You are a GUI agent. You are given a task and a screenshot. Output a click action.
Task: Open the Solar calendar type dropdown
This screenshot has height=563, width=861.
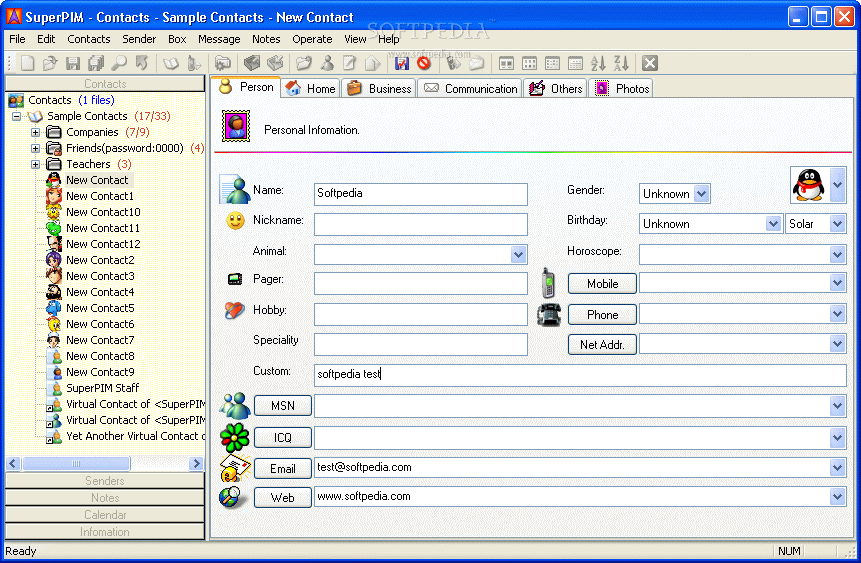click(x=837, y=224)
